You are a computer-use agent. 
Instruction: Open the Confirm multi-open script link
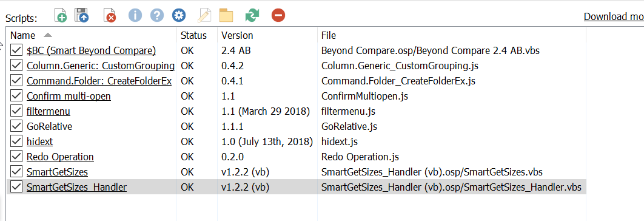click(x=69, y=96)
